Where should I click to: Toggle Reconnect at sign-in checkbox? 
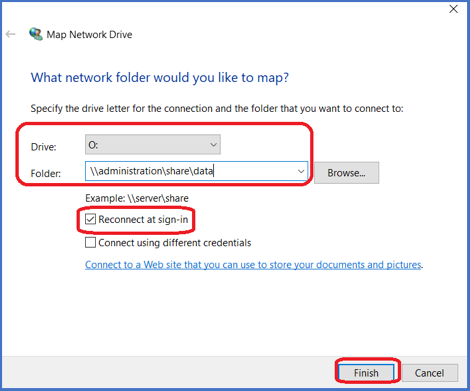coord(90,219)
